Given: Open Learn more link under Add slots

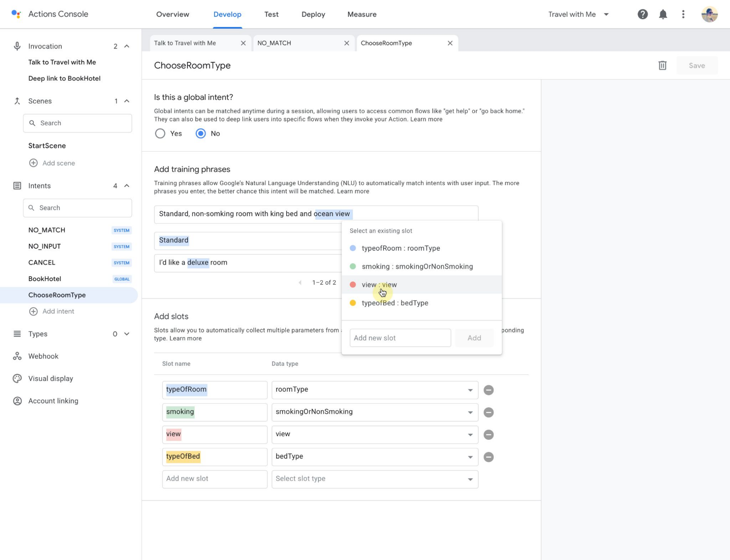Looking at the screenshot, I should coord(185,338).
